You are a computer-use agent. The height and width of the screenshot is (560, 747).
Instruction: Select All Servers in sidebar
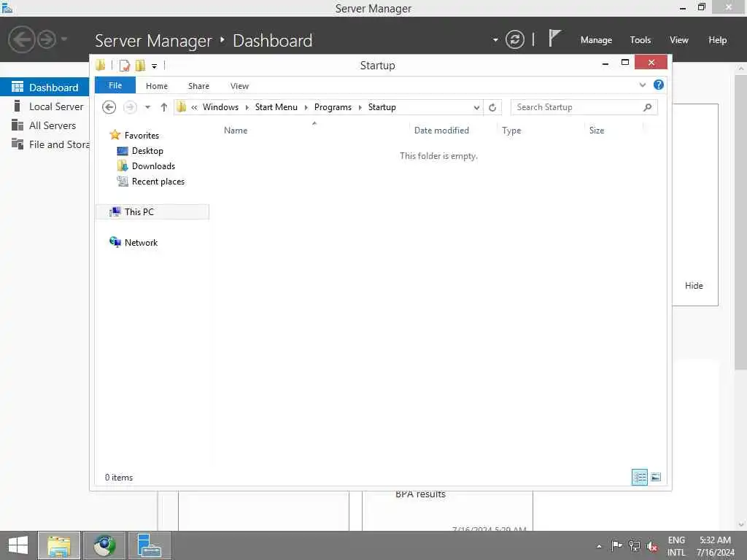[x=44, y=125]
